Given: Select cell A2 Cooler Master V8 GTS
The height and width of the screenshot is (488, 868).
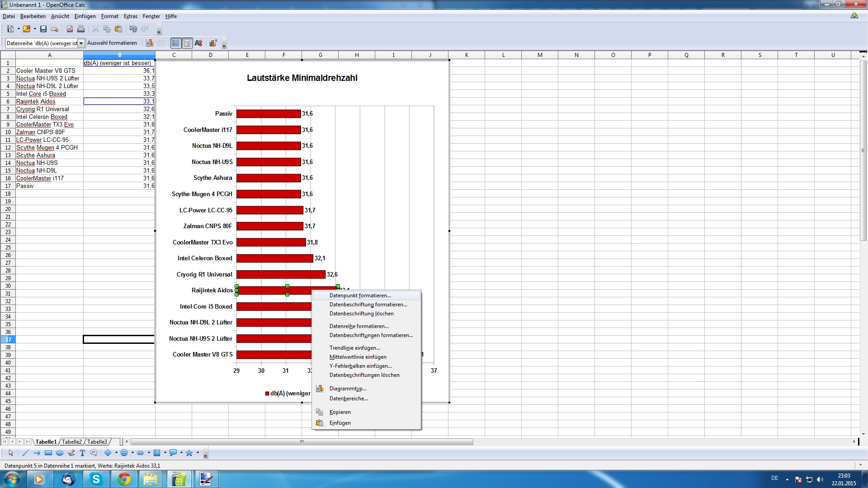Looking at the screenshot, I should pyautogui.click(x=49, y=70).
